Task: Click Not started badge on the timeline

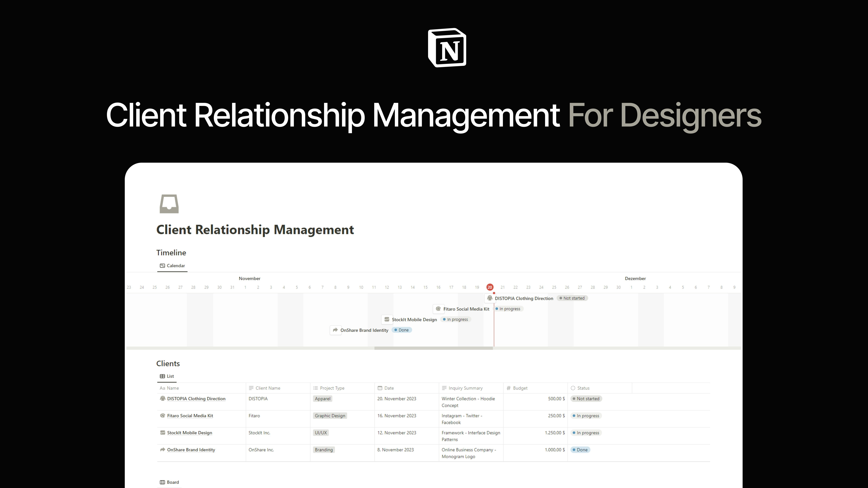Action: click(x=572, y=298)
